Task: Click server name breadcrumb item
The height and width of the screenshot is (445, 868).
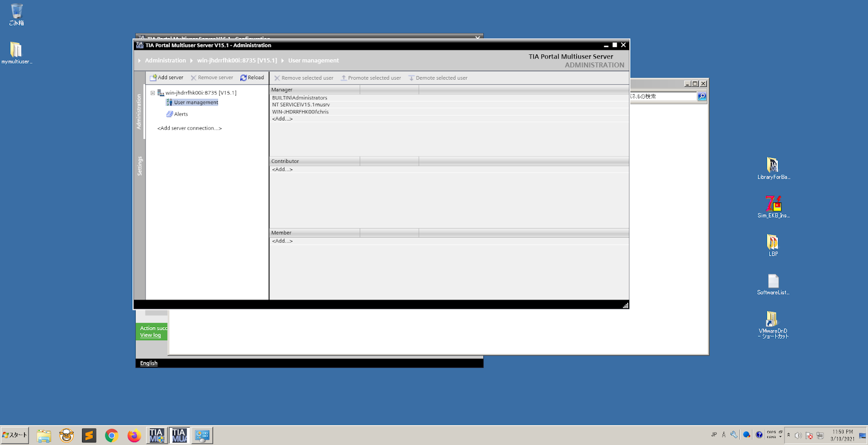Action: pos(237,61)
